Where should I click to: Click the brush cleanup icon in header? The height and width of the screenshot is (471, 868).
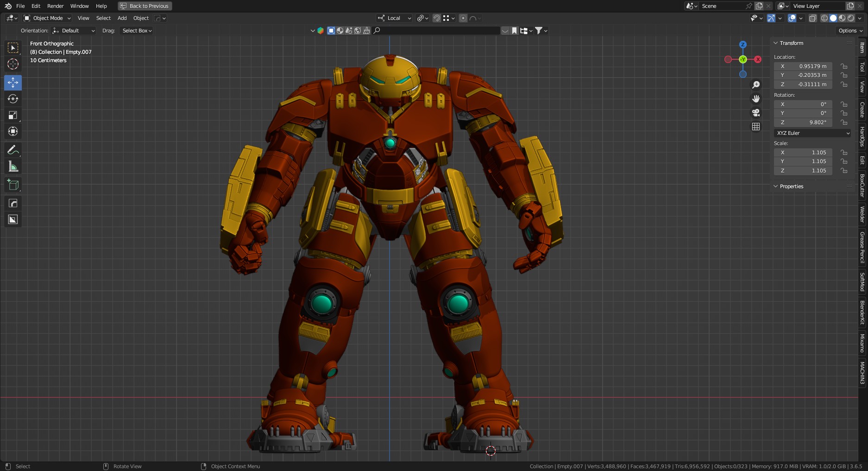point(366,31)
